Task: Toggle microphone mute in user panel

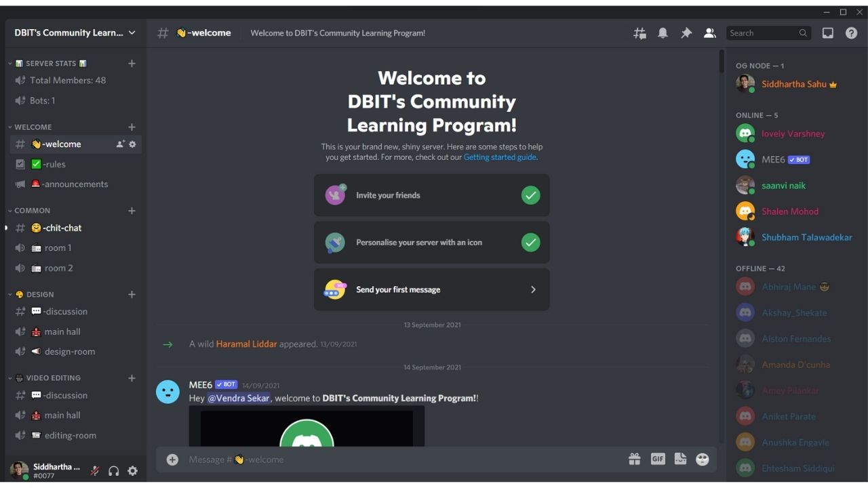Action: pos(95,470)
